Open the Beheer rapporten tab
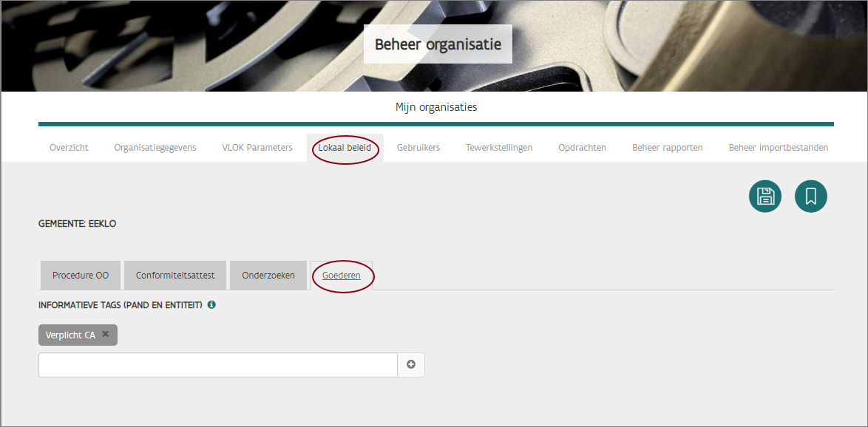 [667, 148]
